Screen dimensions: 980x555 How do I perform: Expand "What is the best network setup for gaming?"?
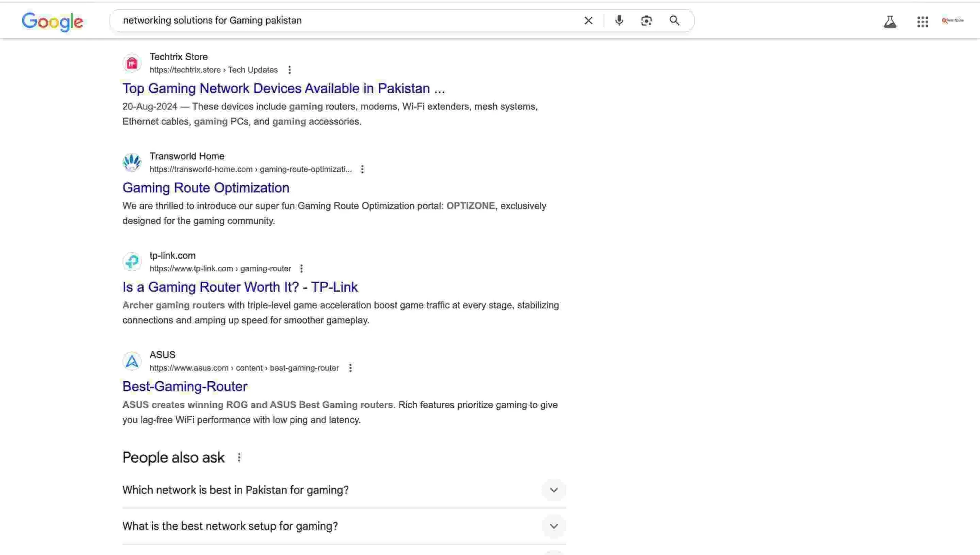coord(554,526)
